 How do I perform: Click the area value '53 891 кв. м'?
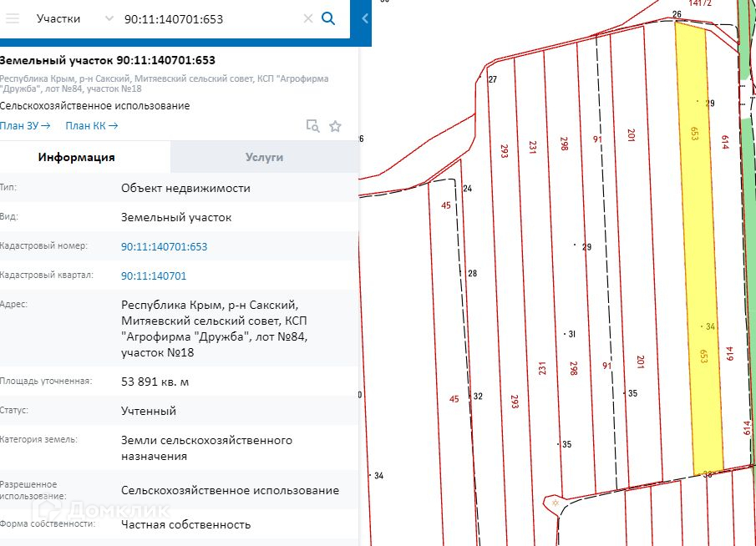pos(155,382)
